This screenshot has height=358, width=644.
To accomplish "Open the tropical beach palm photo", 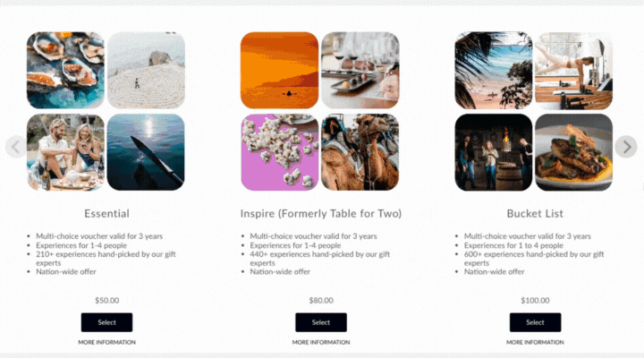I will coord(494,71).
